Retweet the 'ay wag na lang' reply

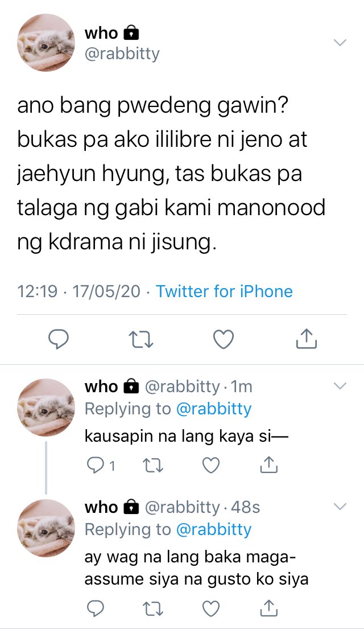[x=153, y=609]
